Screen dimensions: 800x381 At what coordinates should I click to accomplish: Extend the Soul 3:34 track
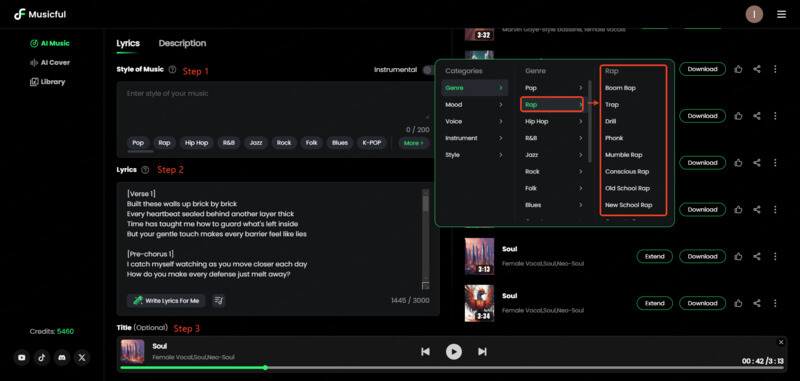pyautogui.click(x=655, y=303)
